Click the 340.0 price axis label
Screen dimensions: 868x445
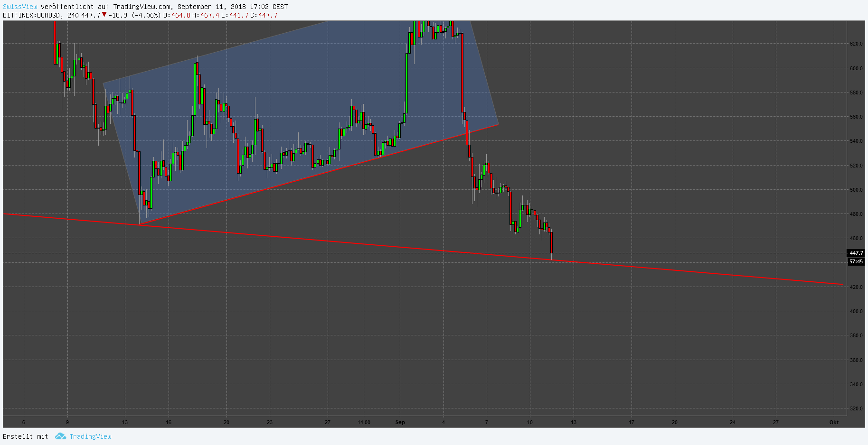pos(856,384)
